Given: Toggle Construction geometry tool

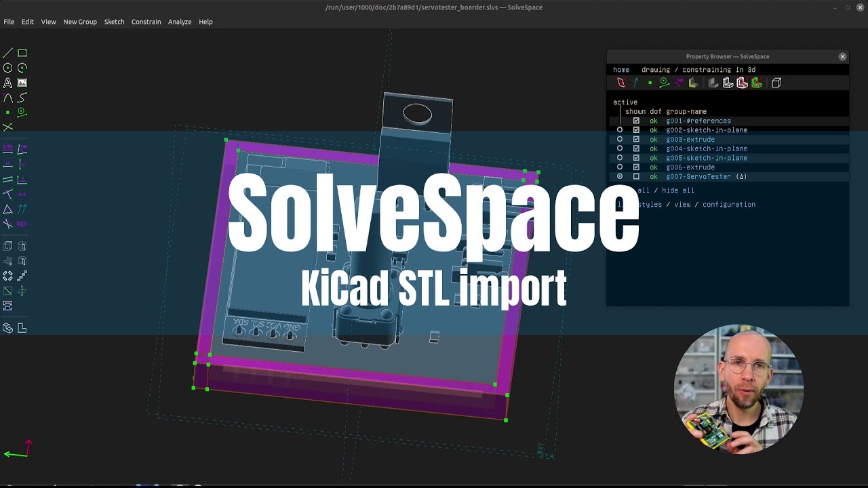Looking at the screenshot, I should point(22,113).
